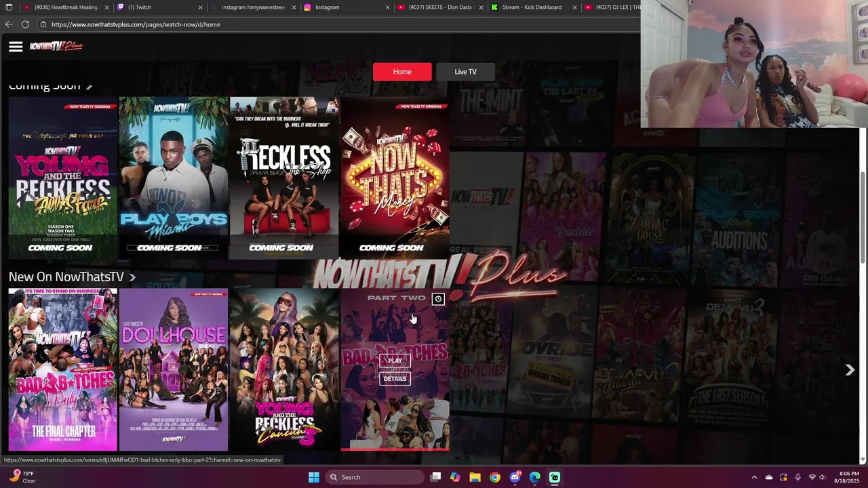The image size is (868, 488).
Task: Show hidden system tray icons
Action: (754, 477)
